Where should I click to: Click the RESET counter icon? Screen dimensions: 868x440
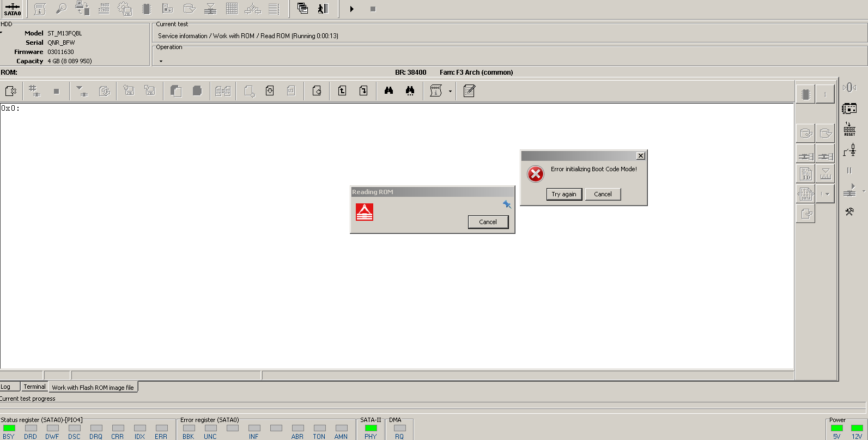click(849, 130)
